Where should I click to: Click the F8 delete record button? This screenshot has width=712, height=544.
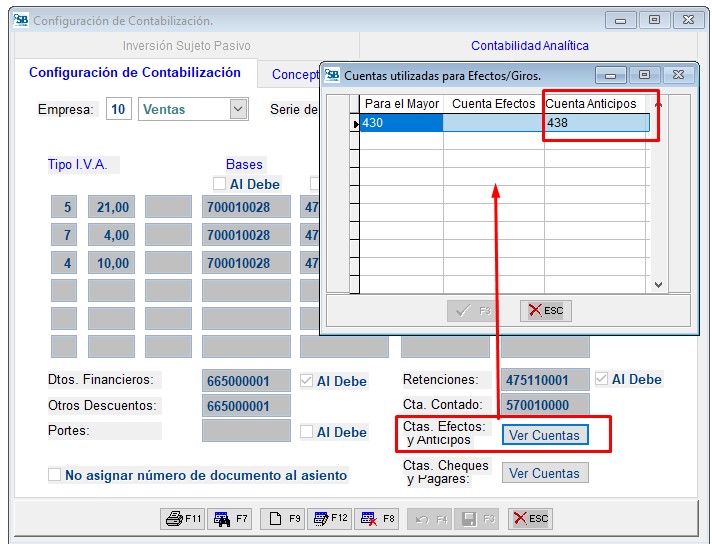pyautogui.click(x=376, y=519)
